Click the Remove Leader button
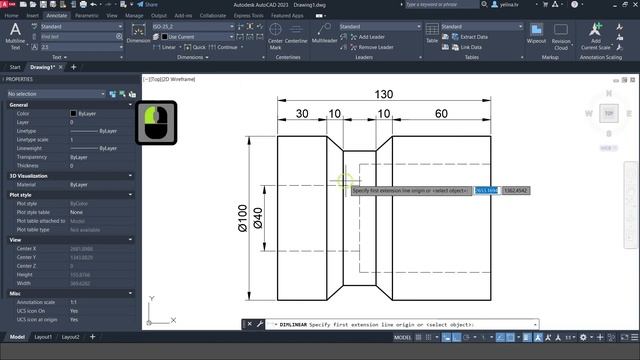 371,47
